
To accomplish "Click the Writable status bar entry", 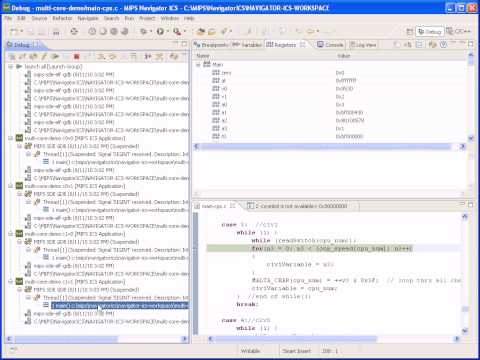I will 250,351.
